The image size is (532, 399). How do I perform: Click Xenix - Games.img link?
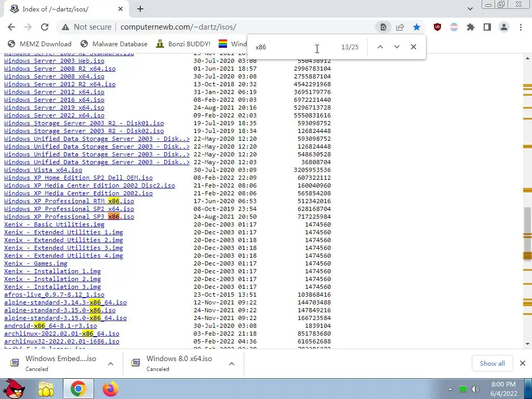[36, 263]
